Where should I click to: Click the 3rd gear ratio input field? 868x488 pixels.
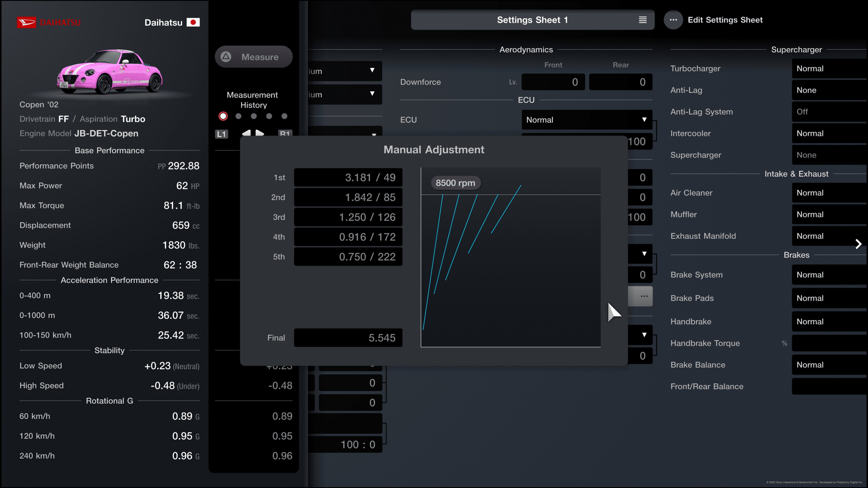point(348,217)
